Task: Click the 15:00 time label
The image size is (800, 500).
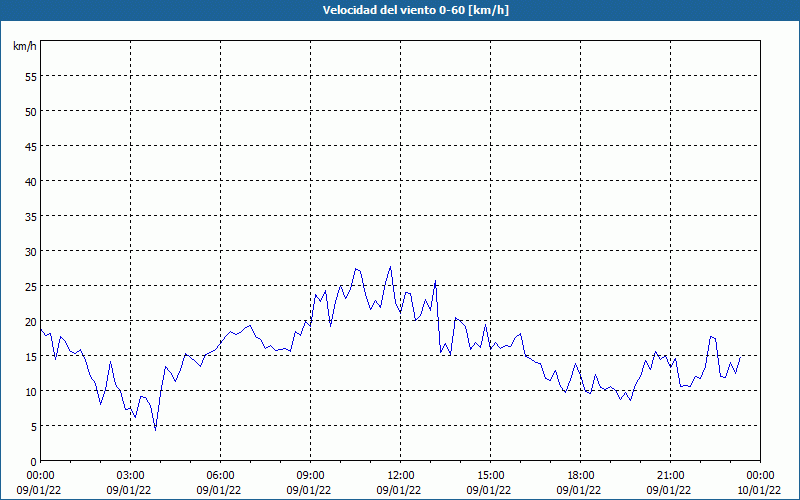Action: (491, 476)
